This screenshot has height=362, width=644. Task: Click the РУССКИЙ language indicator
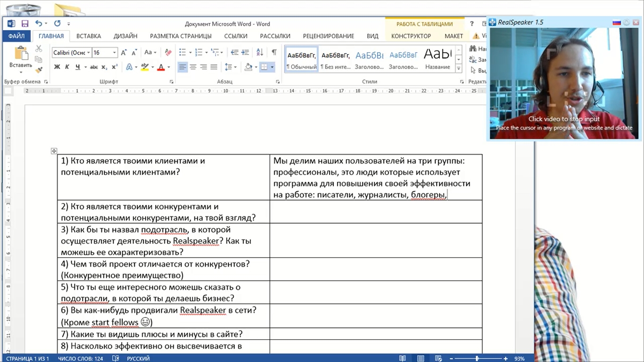pos(138,359)
